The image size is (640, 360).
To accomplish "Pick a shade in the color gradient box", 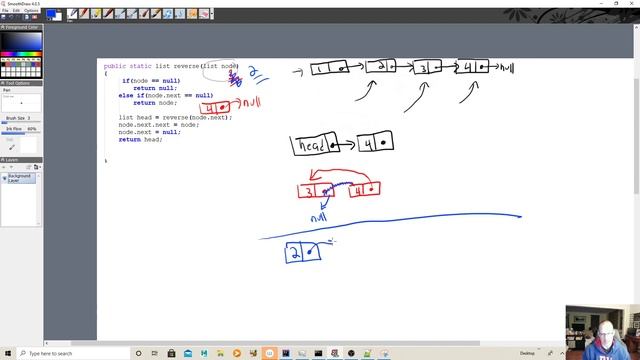I will point(21,42).
